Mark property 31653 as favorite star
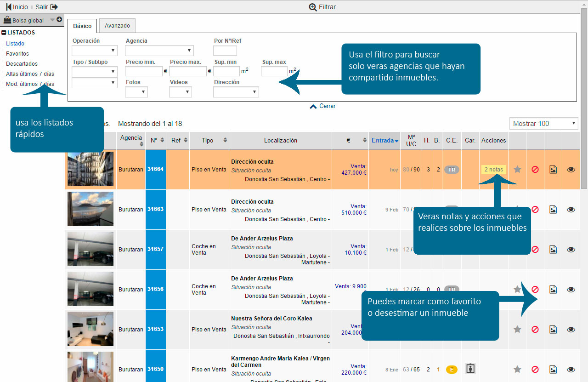This screenshot has width=588, height=382. point(517,329)
